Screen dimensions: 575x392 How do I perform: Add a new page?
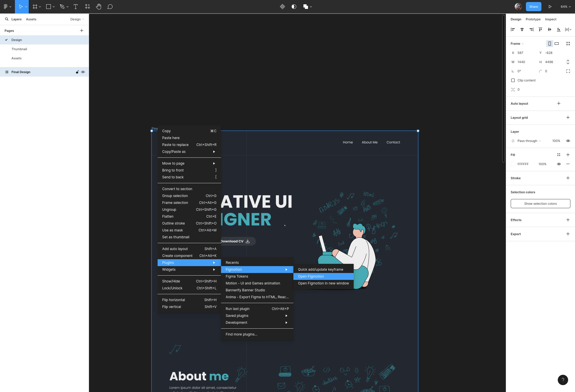coord(82,31)
